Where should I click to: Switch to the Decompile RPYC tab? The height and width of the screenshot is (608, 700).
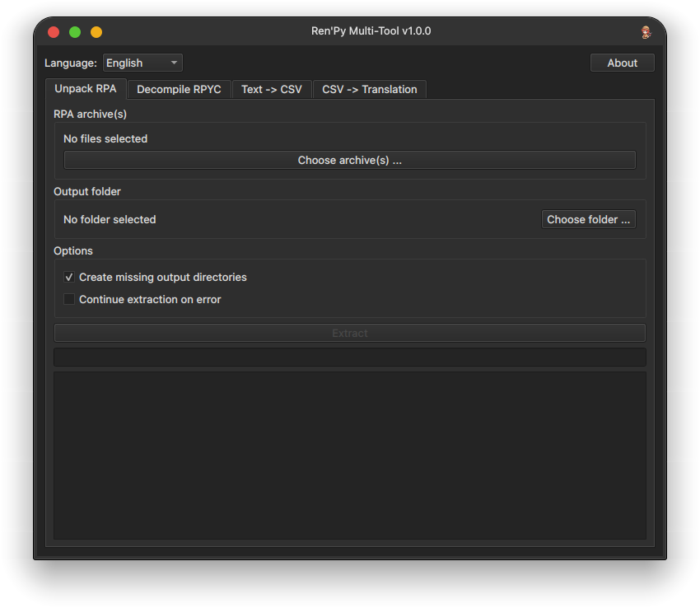[179, 89]
